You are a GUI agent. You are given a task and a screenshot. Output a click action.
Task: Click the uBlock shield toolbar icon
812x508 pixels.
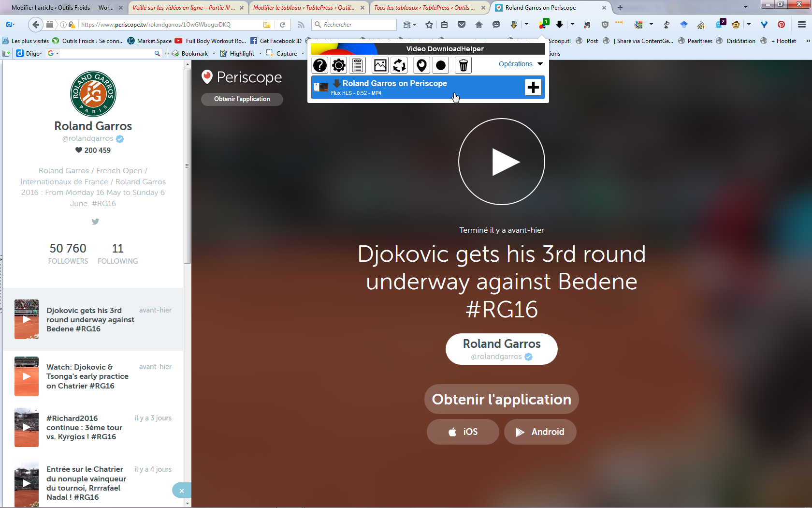(x=605, y=25)
